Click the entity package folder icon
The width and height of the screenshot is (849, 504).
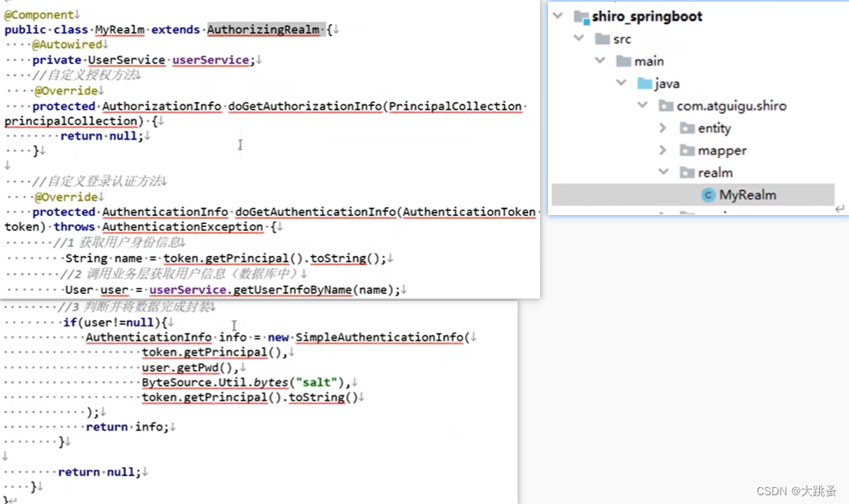[687, 128]
